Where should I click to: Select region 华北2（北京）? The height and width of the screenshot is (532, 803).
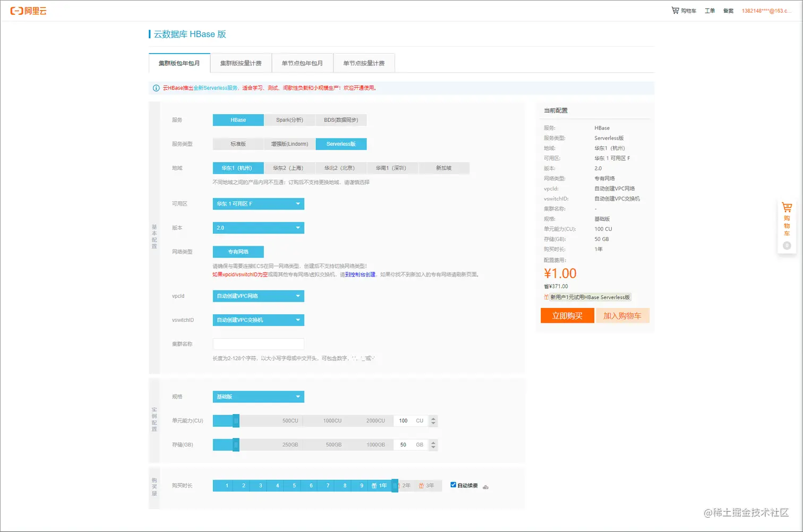click(x=341, y=168)
